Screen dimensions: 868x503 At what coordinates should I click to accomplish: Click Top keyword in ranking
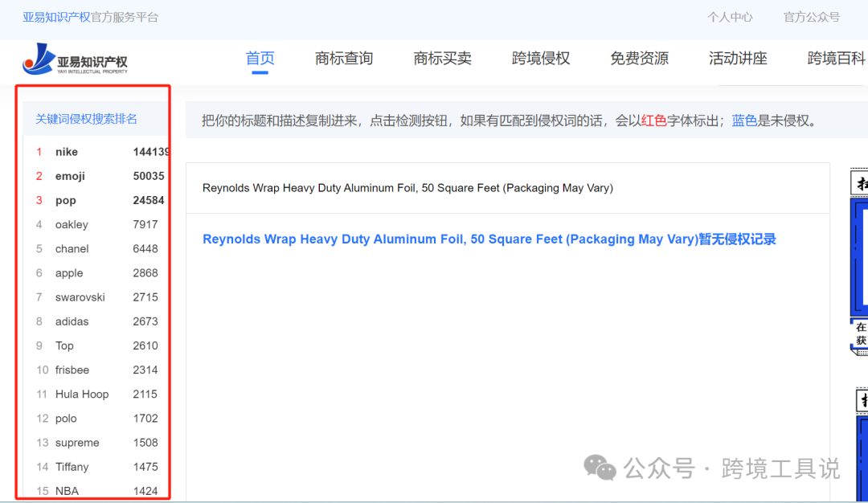pyautogui.click(x=64, y=346)
